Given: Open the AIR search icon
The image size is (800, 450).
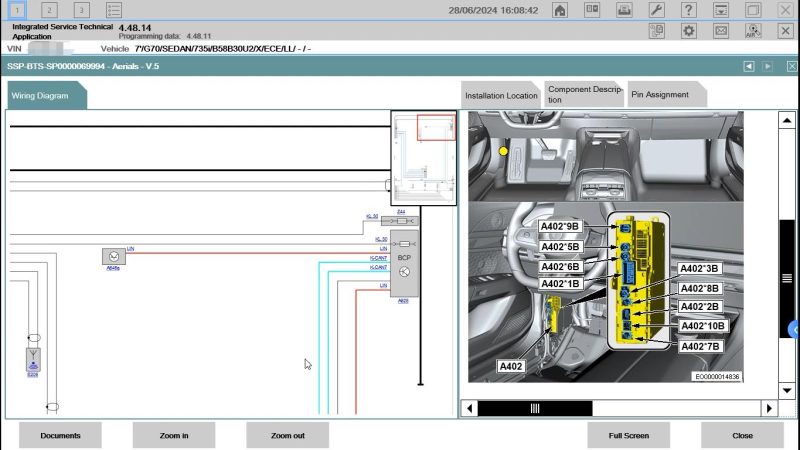Looking at the screenshot, I should pos(753,31).
